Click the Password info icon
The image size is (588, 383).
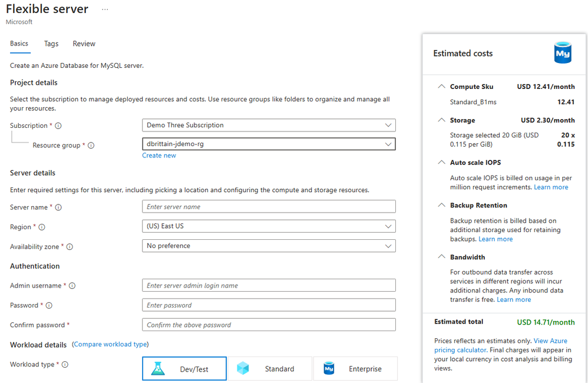point(49,305)
